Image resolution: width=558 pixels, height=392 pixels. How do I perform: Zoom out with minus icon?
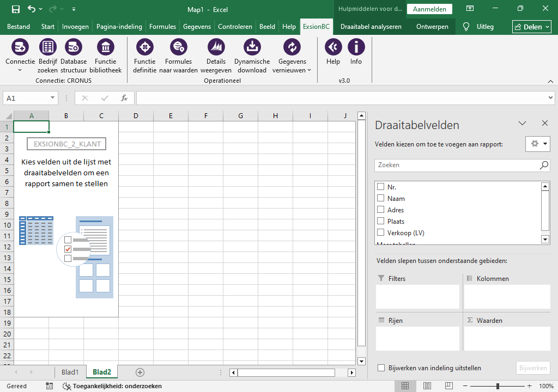(465, 386)
